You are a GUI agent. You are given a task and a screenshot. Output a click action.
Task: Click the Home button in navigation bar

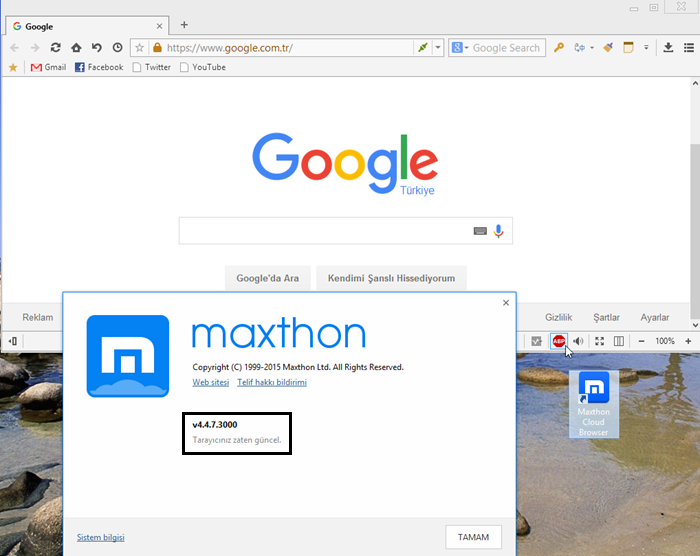point(76,47)
